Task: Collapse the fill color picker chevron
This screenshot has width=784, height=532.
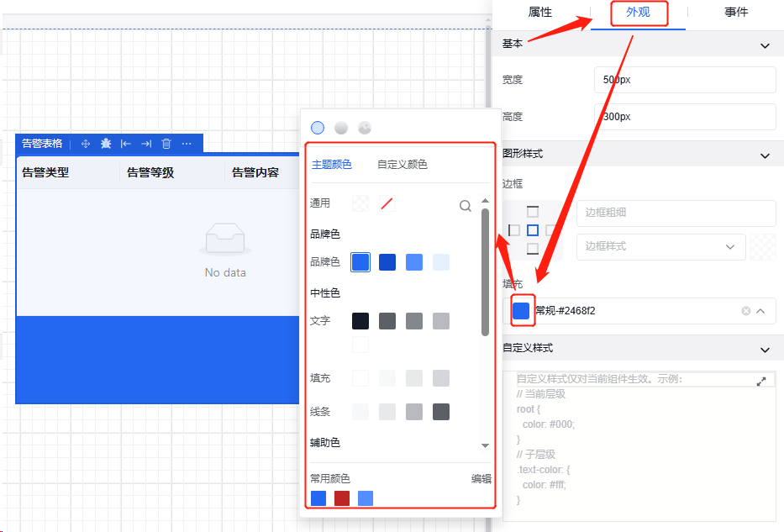Action: point(760,311)
